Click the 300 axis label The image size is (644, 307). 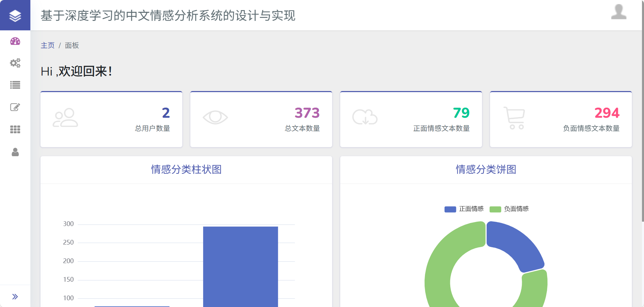click(x=68, y=224)
